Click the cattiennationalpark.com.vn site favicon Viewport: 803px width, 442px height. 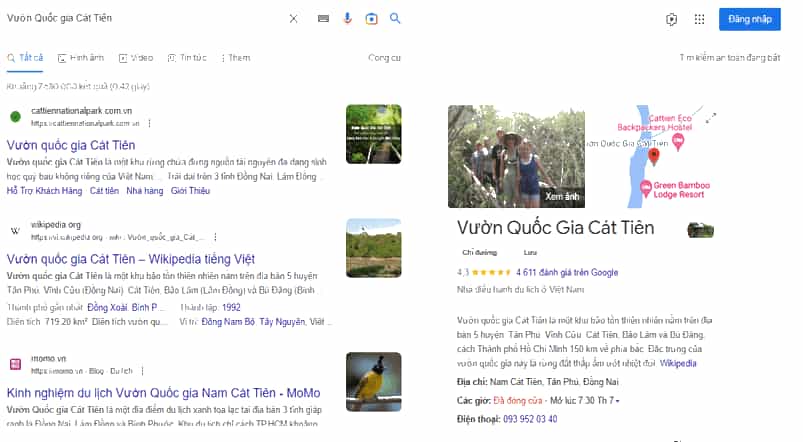(x=15, y=117)
